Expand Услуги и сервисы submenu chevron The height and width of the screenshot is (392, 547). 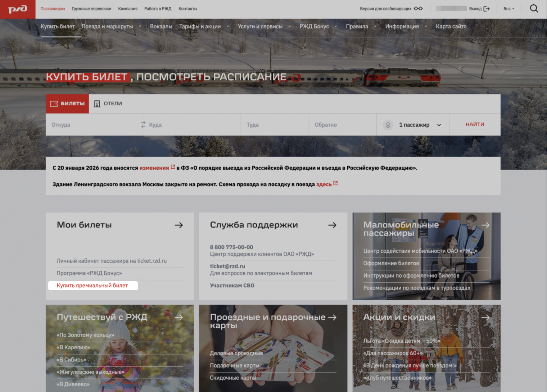coord(289,26)
